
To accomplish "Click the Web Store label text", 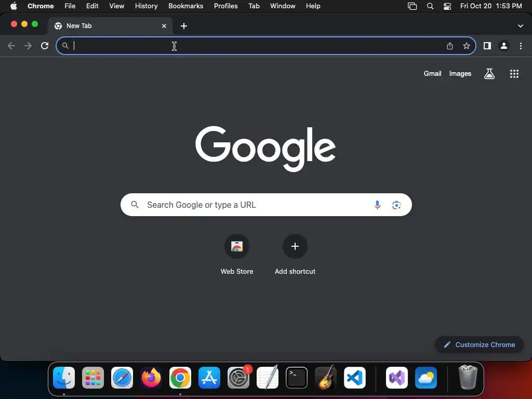I will (x=237, y=271).
